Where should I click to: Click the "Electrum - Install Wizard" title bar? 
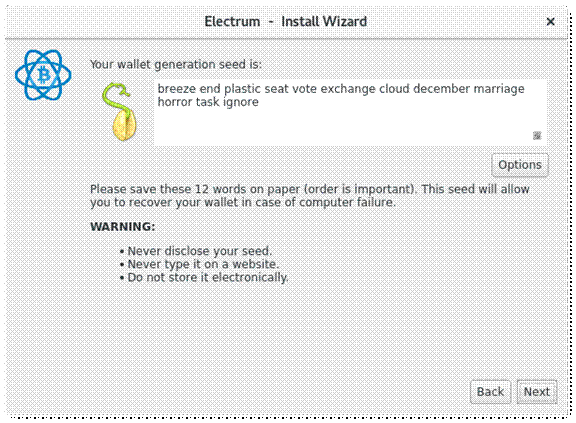click(x=285, y=22)
